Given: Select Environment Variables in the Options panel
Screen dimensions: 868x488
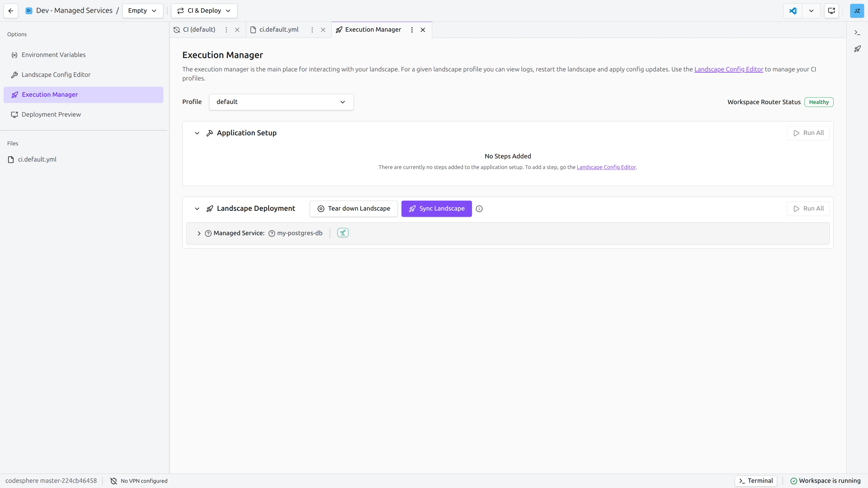Looking at the screenshot, I should click(x=53, y=54).
